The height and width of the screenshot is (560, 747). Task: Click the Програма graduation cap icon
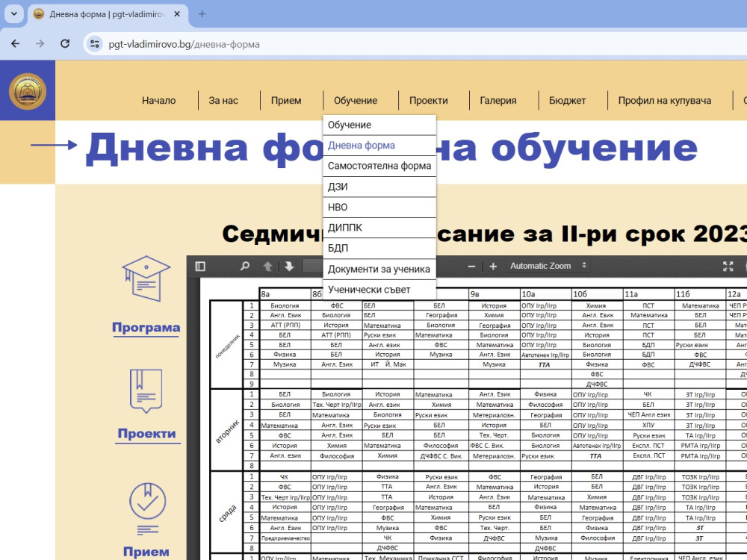point(146,279)
